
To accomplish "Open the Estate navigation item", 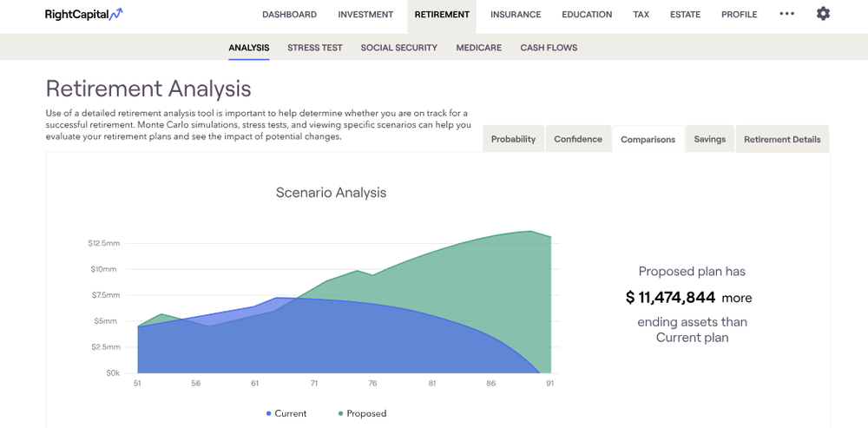I will pyautogui.click(x=685, y=15).
